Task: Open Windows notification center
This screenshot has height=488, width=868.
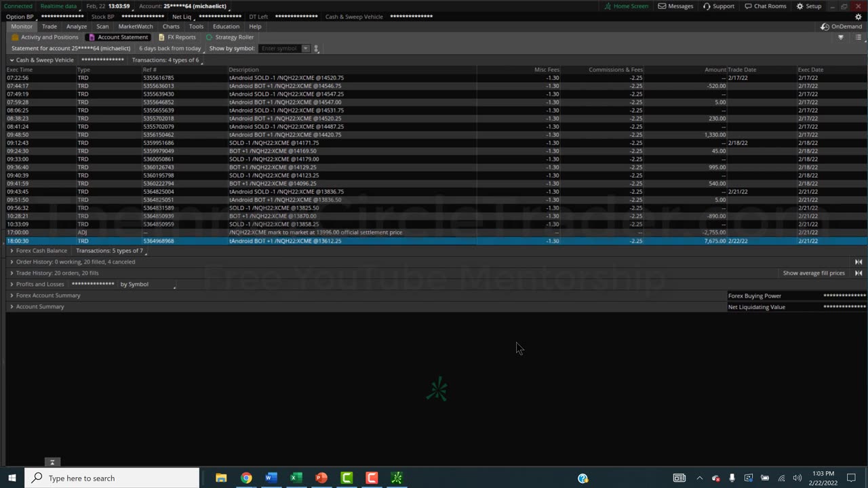Action: (851, 478)
